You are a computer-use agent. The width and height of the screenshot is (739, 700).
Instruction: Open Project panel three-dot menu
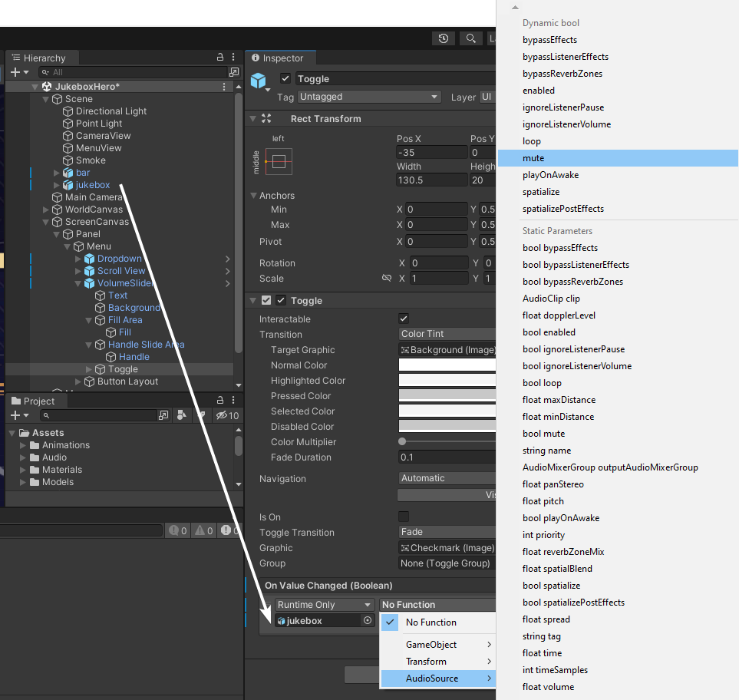pyautogui.click(x=233, y=401)
